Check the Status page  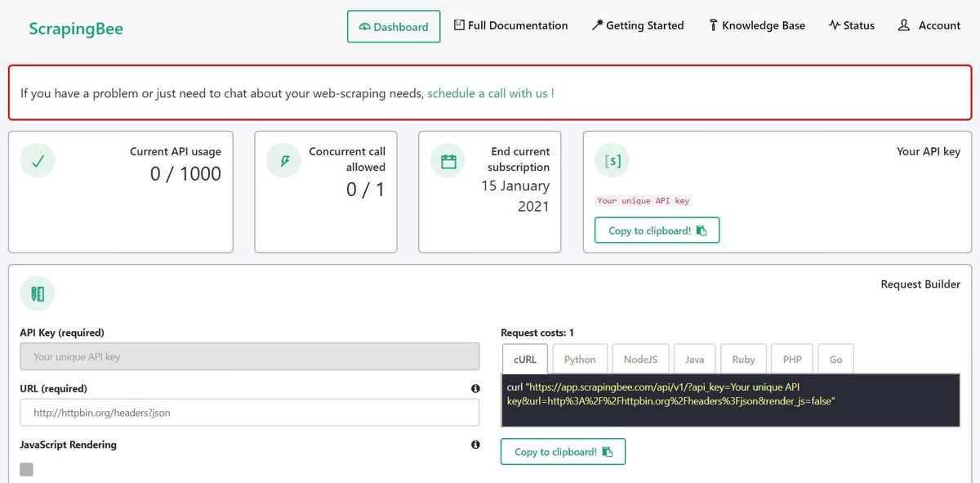pos(851,25)
